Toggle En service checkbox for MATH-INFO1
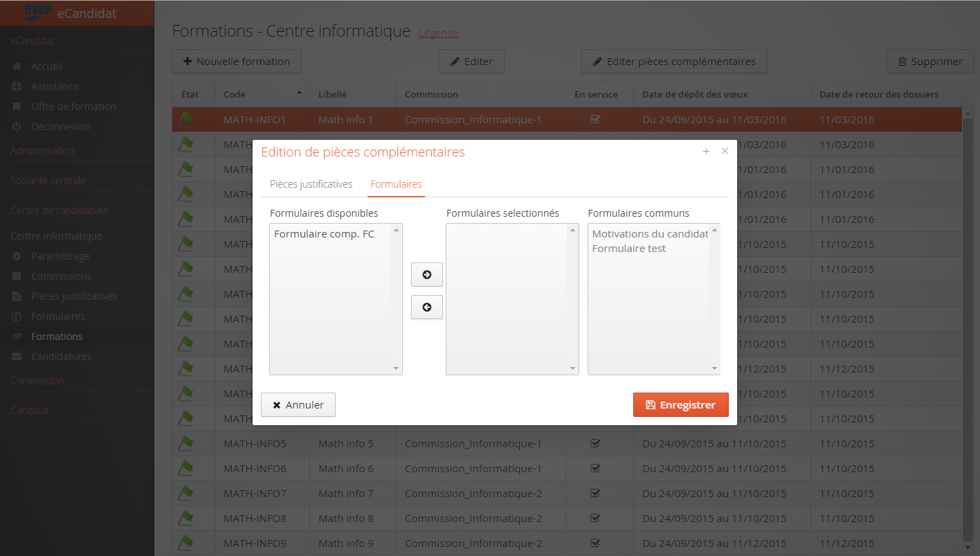 [595, 119]
